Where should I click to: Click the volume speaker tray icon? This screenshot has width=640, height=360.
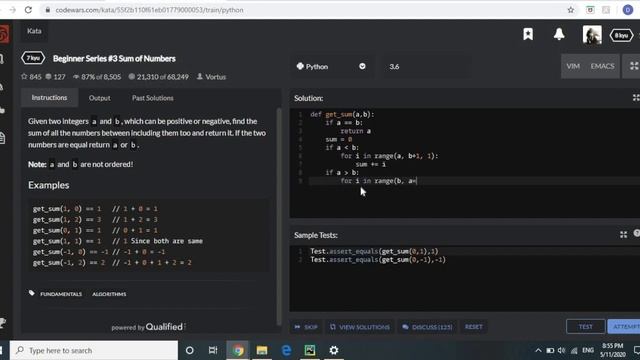(x=562, y=350)
